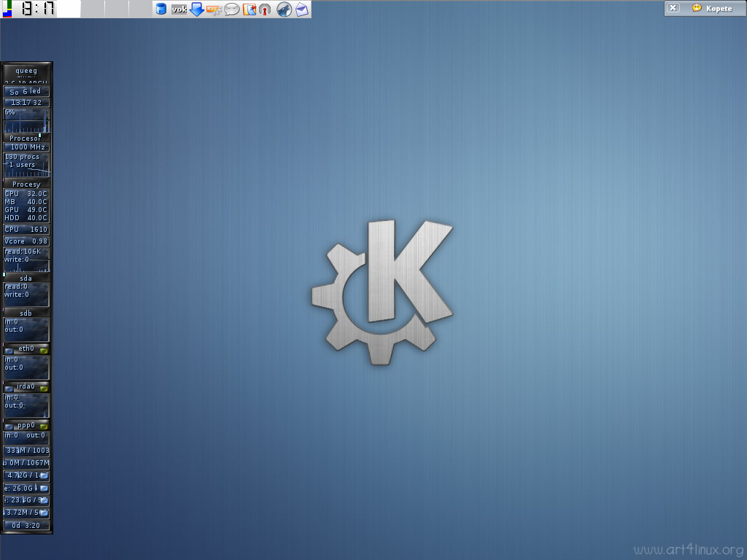
Task: Open the red antenna tray icon
Action: point(265,9)
